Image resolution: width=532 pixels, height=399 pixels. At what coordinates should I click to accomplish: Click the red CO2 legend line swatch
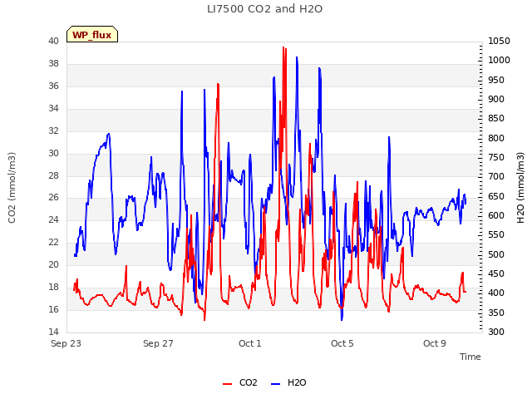tap(227, 384)
